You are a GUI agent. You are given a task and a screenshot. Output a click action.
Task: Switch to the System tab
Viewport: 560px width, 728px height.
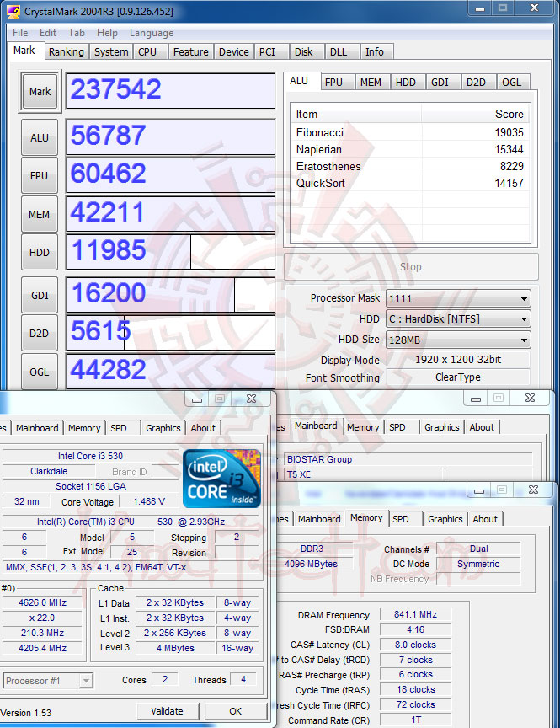pos(111,51)
